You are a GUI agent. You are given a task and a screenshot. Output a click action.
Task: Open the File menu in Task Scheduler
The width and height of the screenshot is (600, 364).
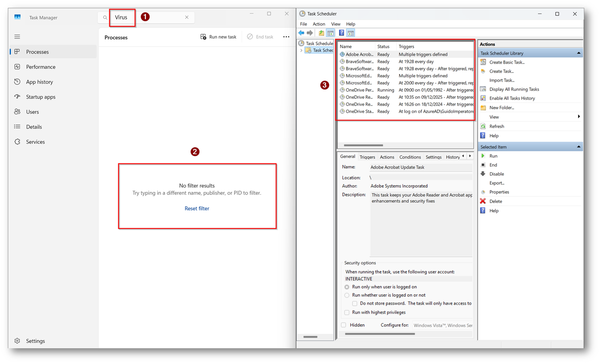click(x=304, y=24)
